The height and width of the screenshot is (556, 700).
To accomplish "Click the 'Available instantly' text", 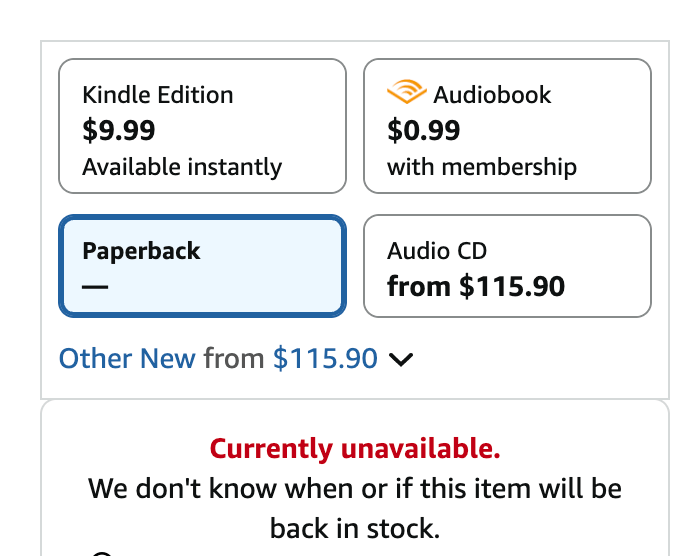I will (x=182, y=166).
